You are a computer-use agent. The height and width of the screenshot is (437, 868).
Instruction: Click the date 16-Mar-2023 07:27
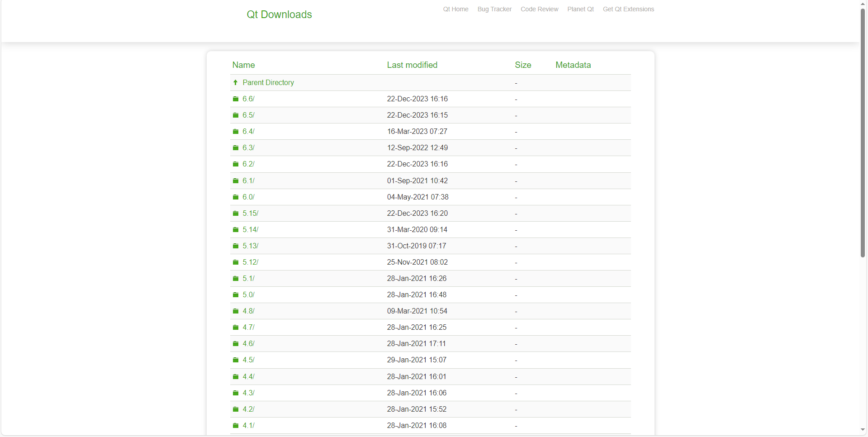[417, 131]
